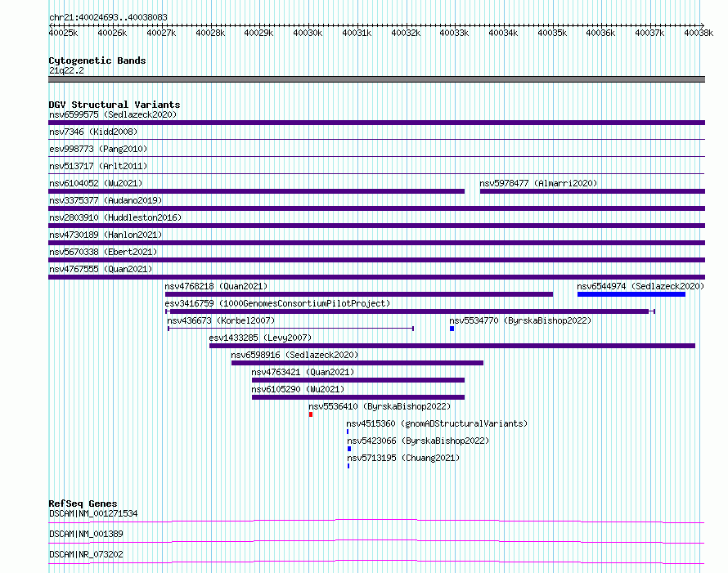Click the esv3416759 (1000GenomesConsortiumPilotProject) label
The width and height of the screenshot is (728, 573).
point(277,303)
